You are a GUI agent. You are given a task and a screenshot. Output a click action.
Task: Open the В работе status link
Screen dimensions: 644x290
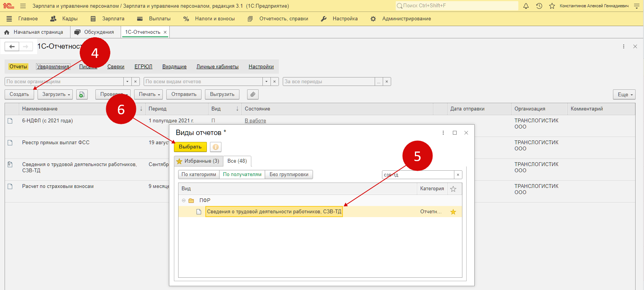[256, 121]
